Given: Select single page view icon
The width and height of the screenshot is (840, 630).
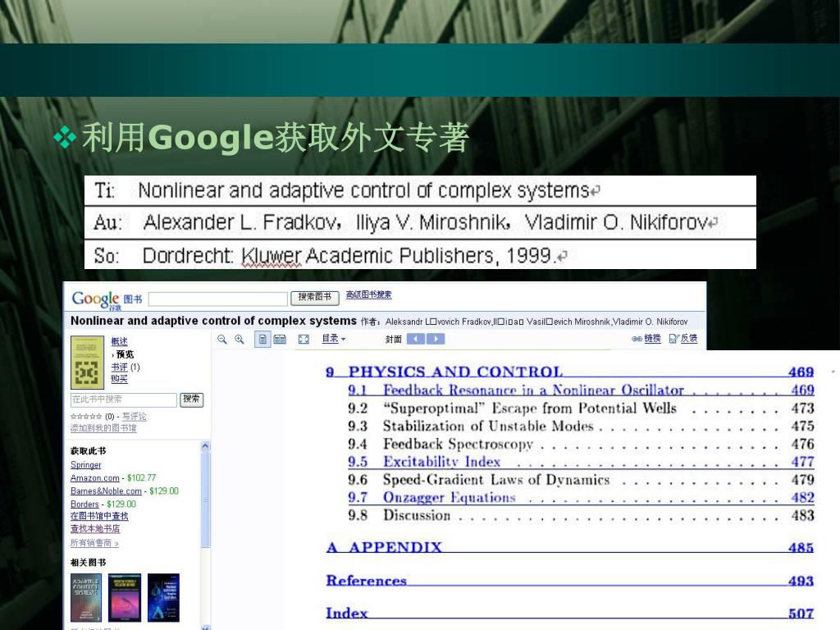Looking at the screenshot, I should (262, 339).
